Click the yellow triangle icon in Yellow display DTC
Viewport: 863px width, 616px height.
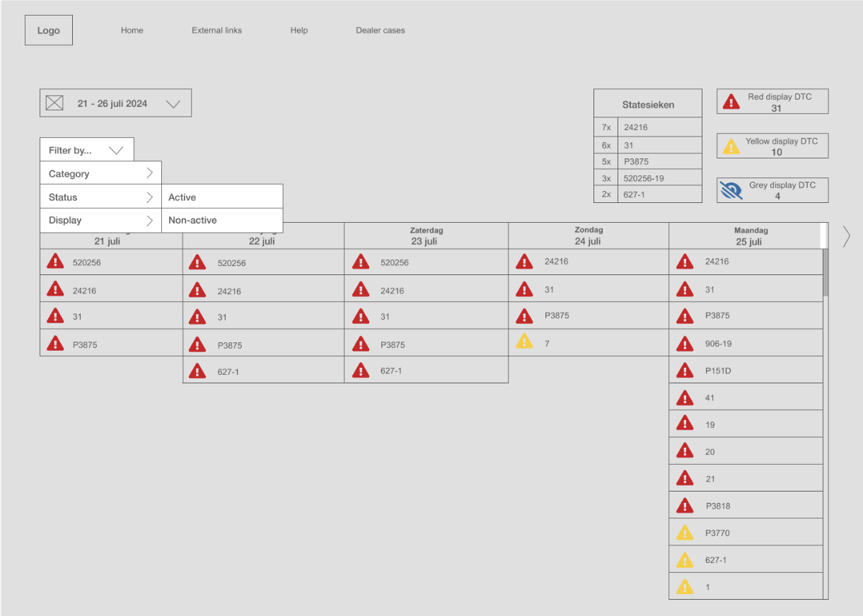point(730,146)
